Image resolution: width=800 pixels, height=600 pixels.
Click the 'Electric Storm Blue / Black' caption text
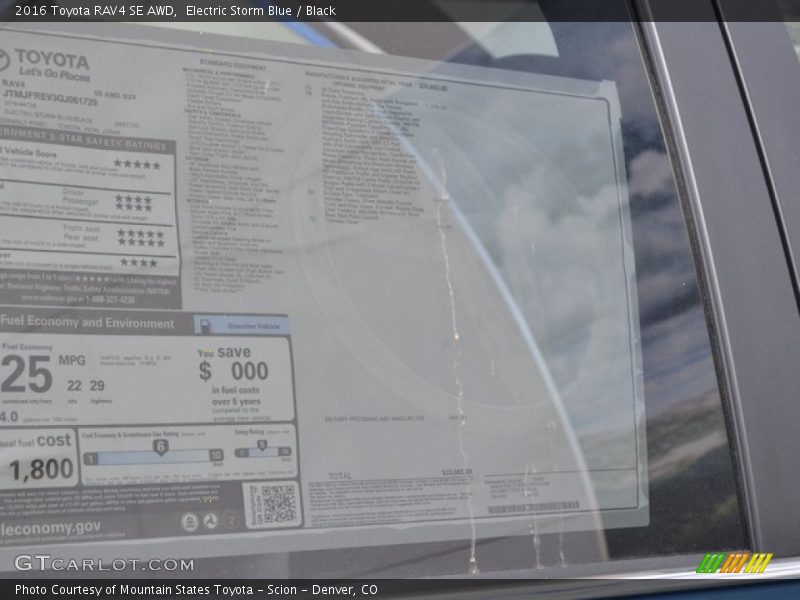[261, 11]
